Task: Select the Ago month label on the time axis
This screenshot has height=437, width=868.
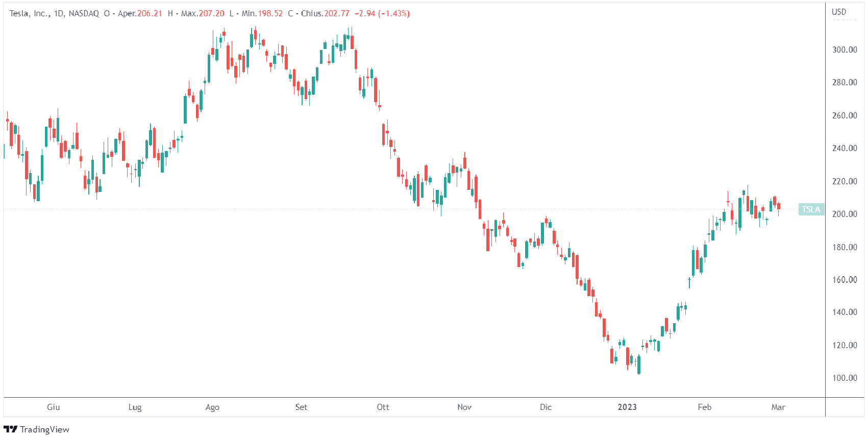Action: [x=212, y=407]
